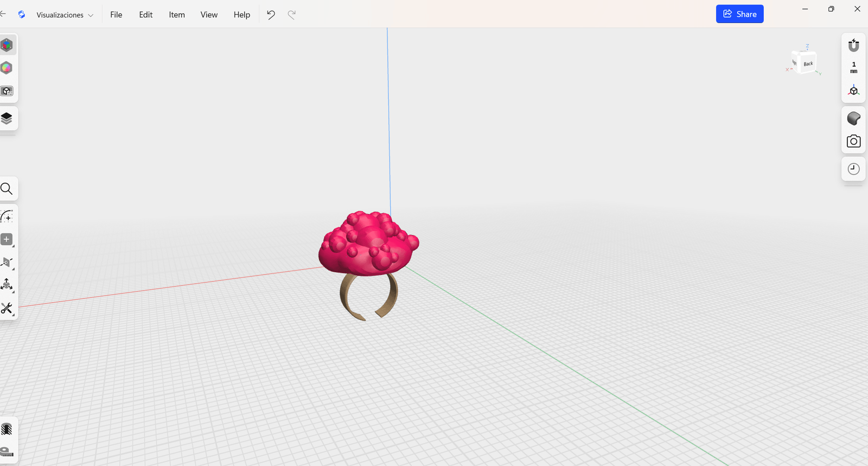Open the Item menu
This screenshot has height=466, width=868.
pyautogui.click(x=177, y=15)
